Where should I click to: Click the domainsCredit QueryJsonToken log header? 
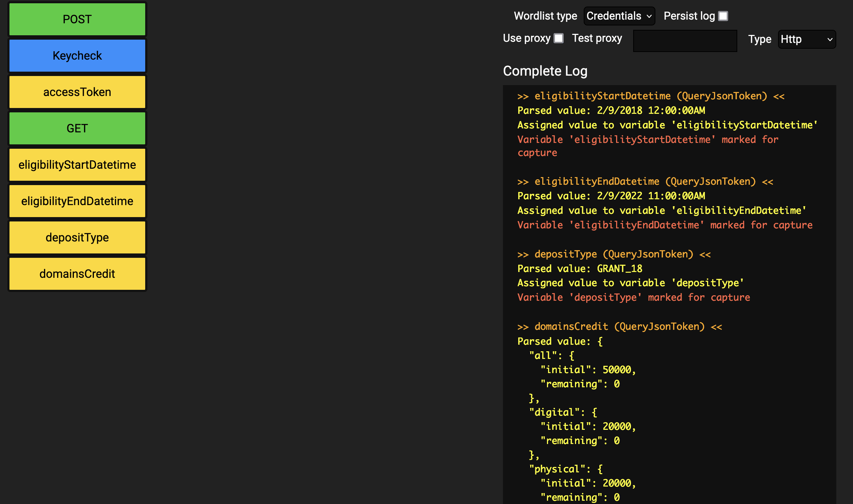point(619,327)
